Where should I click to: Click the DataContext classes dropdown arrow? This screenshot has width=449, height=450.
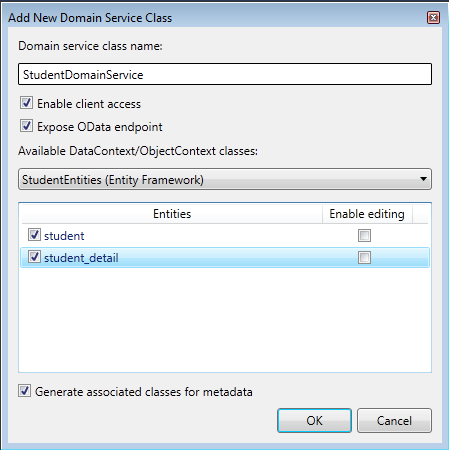coord(423,179)
